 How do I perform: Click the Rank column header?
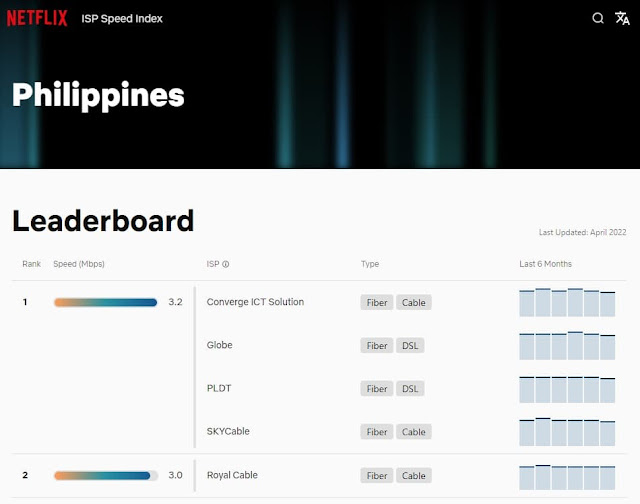(31, 264)
